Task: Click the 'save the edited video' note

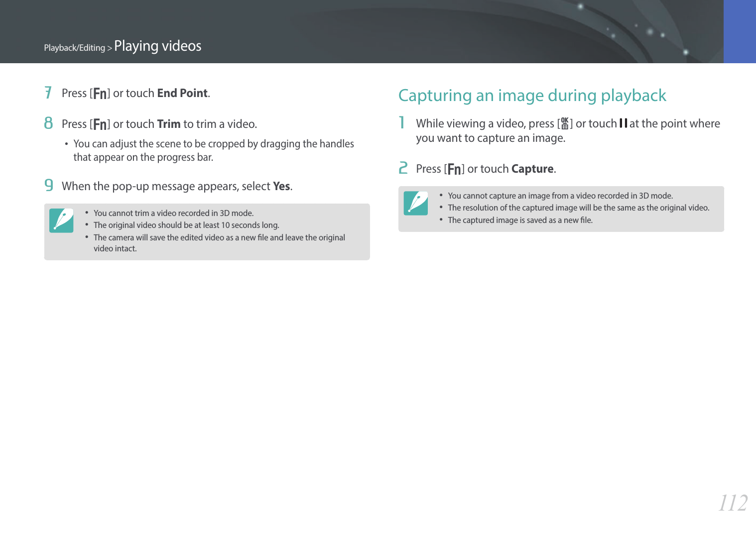Action: 219,243
